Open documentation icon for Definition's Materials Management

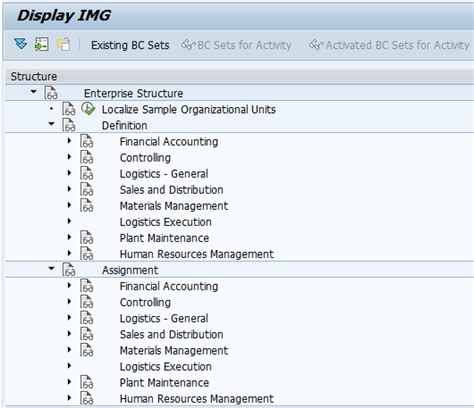pos(87,205)
